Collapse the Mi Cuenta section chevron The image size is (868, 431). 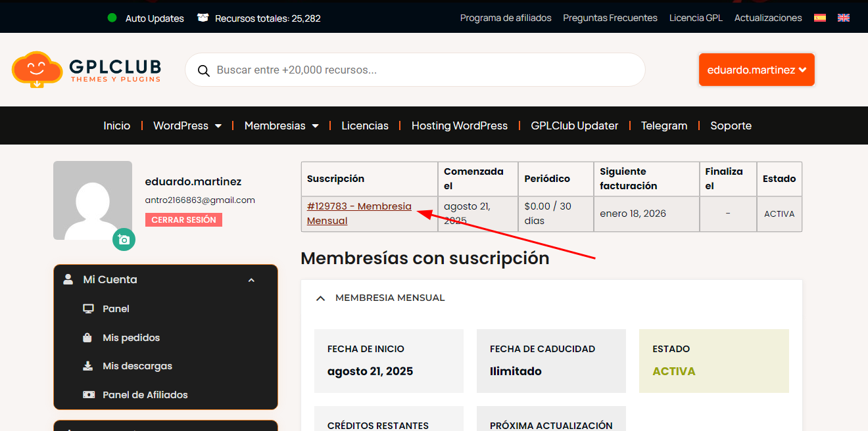coord(251,280)
